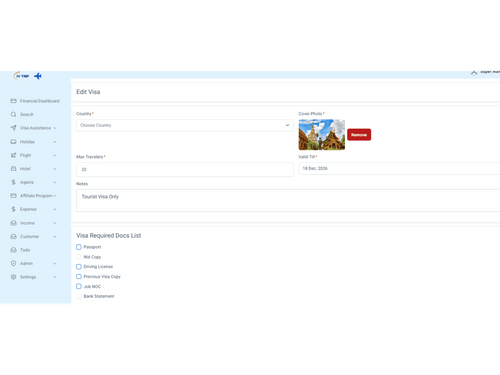Click the Visa Assistance plane icon
Viewport: 500px width, 375px height.
13,128
